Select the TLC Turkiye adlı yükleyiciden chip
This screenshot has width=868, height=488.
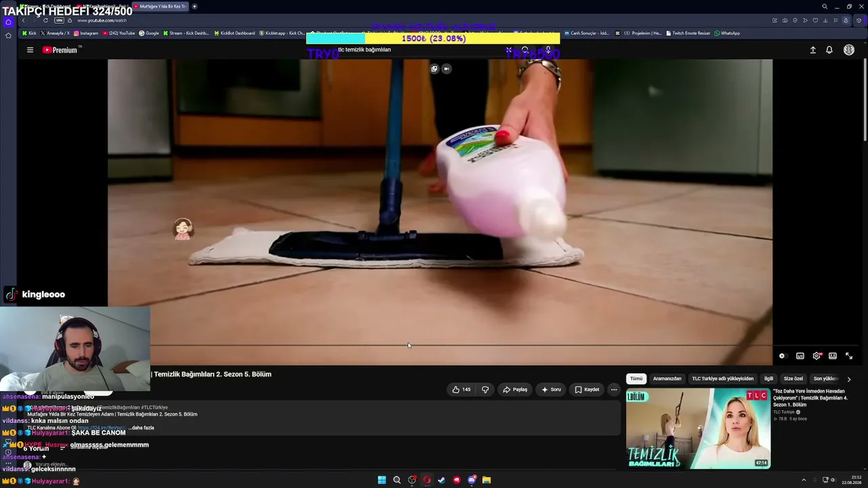click(723, 379)
